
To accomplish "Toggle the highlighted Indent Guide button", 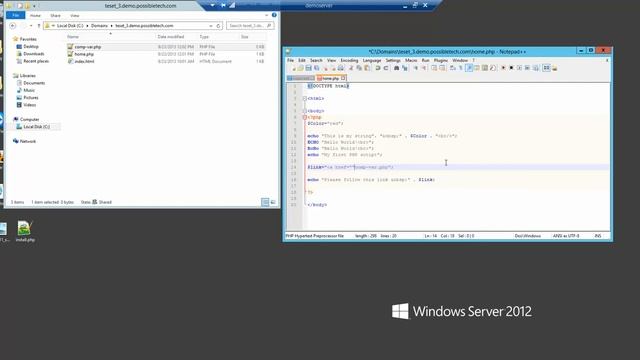I will click(469, 68).
